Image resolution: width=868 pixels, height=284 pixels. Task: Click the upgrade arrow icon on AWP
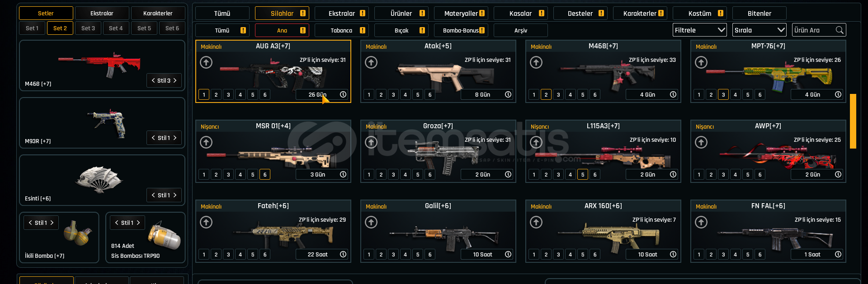tap(701, 142)
